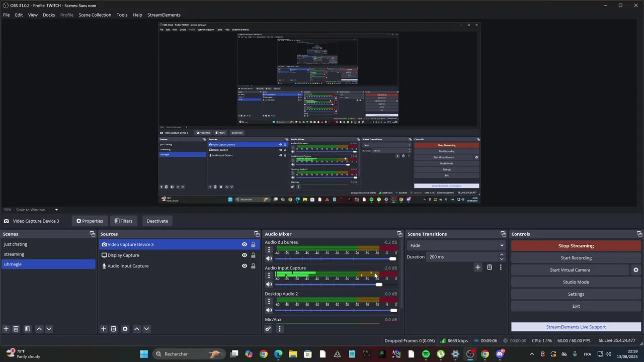Open the File menu
Screen dimensions: 644x362
pos(7,15)
